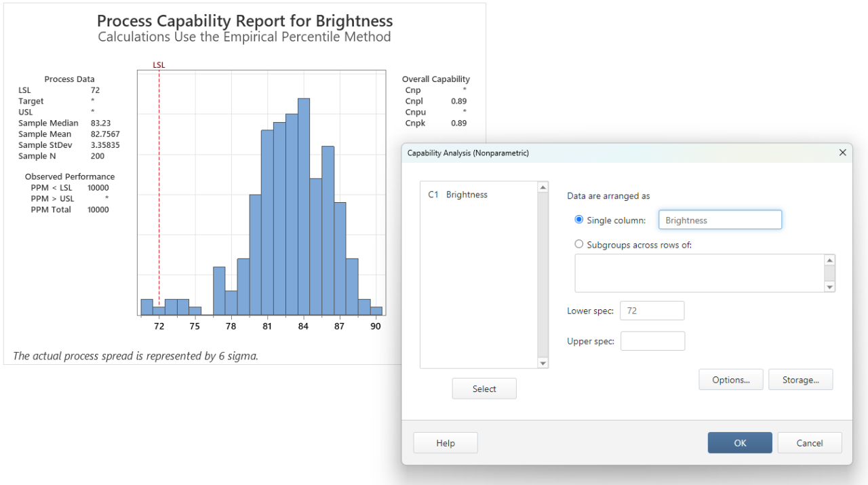Click the Lower spec field containing 72
This screenshot has width=868, height=485.
click(652, 310)
